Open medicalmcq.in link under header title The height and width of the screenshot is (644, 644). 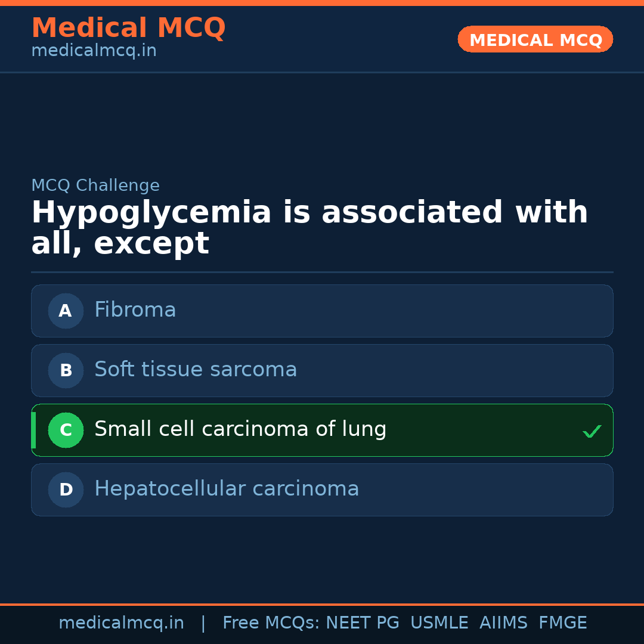94,51
